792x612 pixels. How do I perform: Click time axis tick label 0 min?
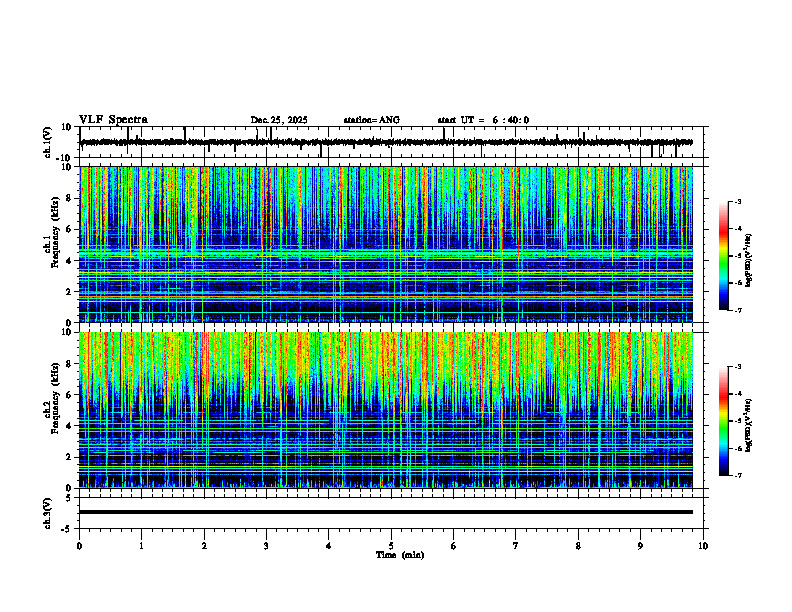pyautogui.click(x=79, y=546)
